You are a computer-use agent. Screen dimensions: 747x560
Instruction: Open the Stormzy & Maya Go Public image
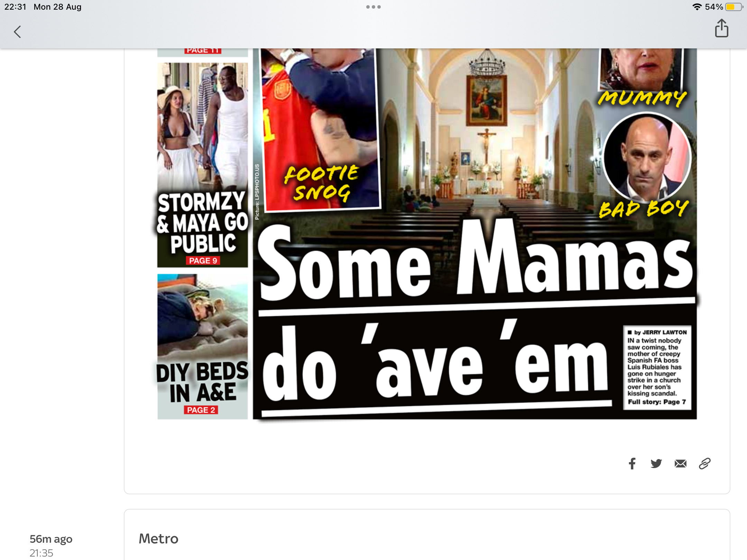[203, 165]
